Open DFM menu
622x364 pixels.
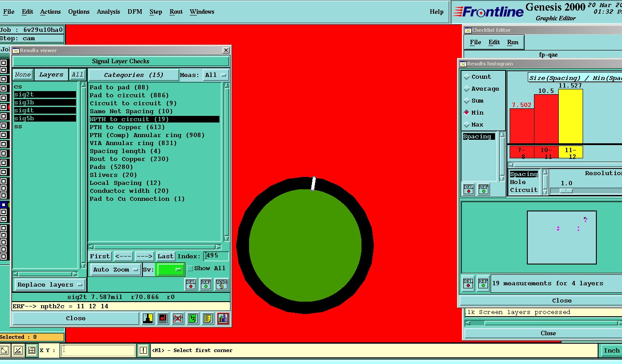coord(135,11)
